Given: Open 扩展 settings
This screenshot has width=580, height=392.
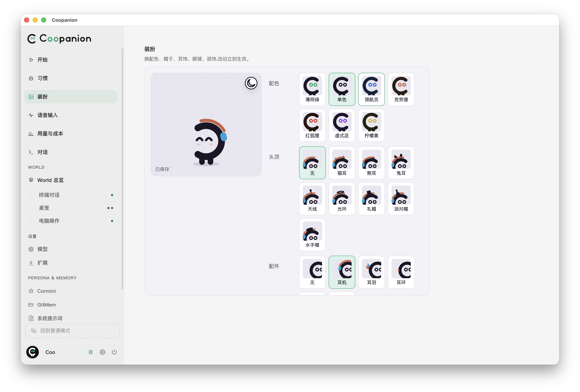Looking at the screenshot, I should coord(71,263).
